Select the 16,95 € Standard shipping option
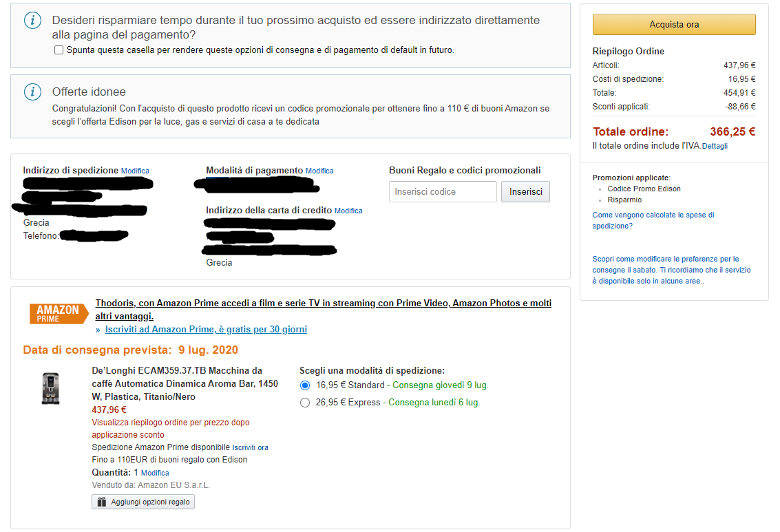Image resolution: width=780 pixels, height=532 pixels. (x=305, y=385)
